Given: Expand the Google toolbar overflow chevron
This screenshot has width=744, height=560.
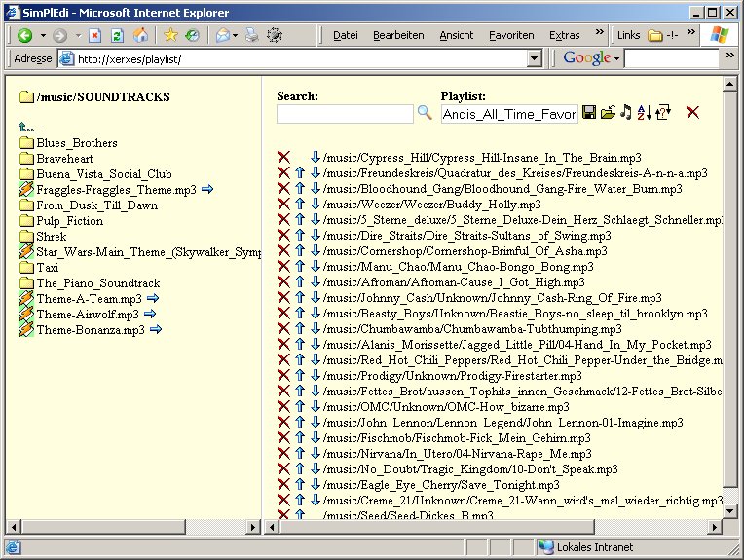Looking at the screenshot, I should tap(730, 56).
